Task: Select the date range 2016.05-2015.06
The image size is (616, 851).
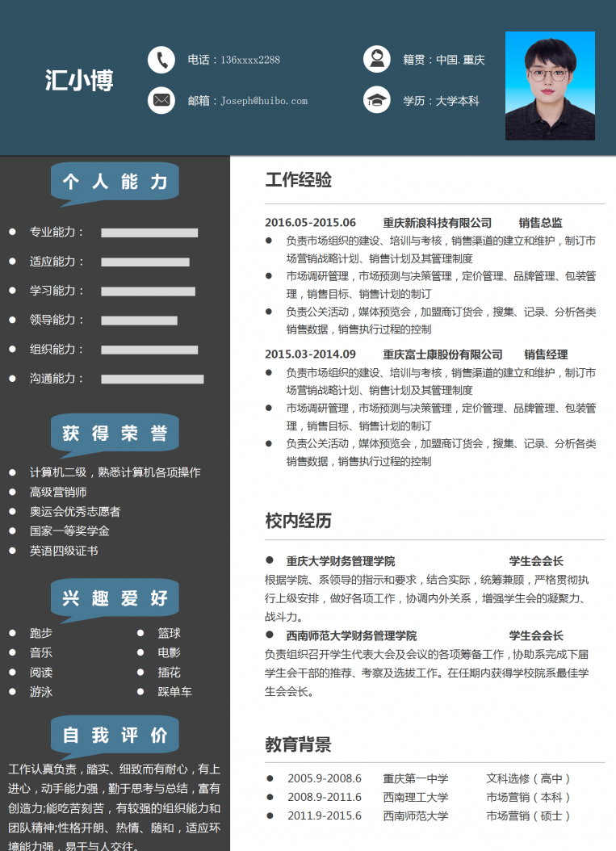Action: click(x=311, y=223)
